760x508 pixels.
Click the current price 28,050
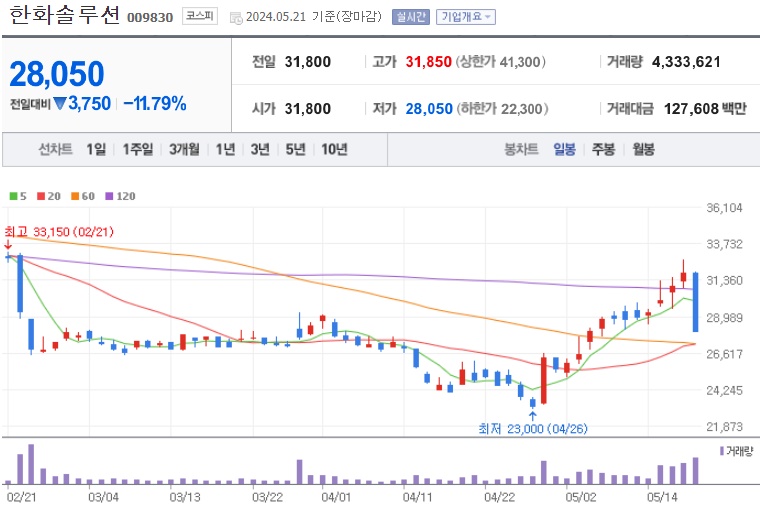[57, 74]
